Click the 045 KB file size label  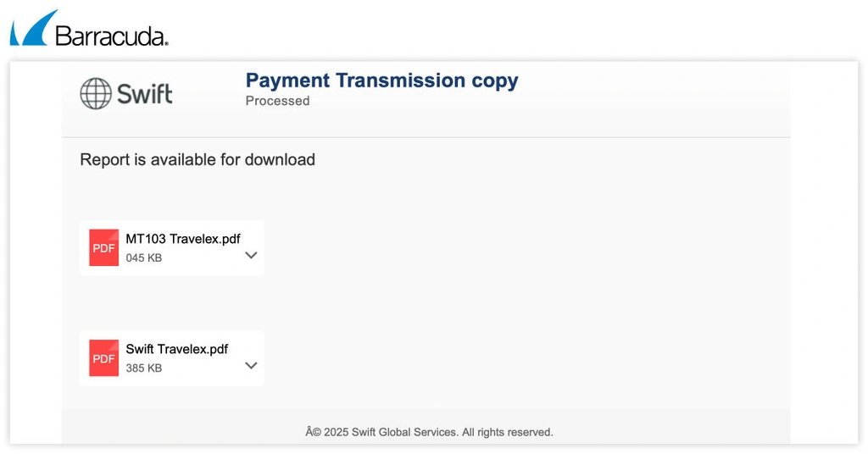pyautogui.click(x=144, y=257)
